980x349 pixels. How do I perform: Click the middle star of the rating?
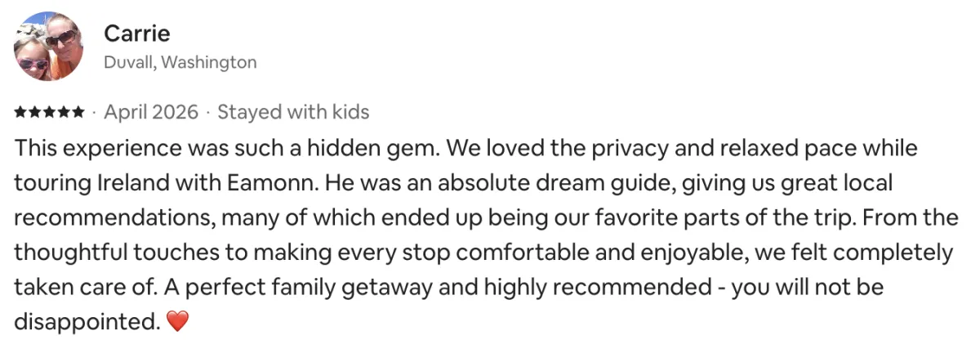tap(49, 112)
